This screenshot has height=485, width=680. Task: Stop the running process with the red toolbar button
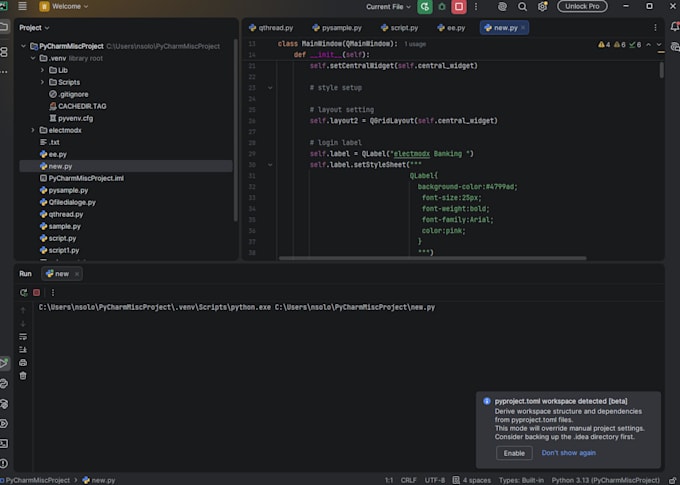tap(459, 7)
